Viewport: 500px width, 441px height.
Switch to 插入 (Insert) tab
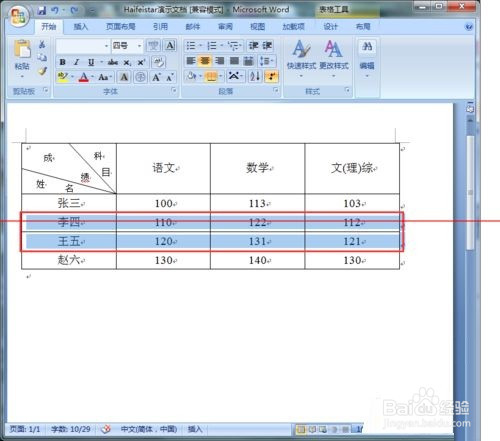tap(81, 27)
